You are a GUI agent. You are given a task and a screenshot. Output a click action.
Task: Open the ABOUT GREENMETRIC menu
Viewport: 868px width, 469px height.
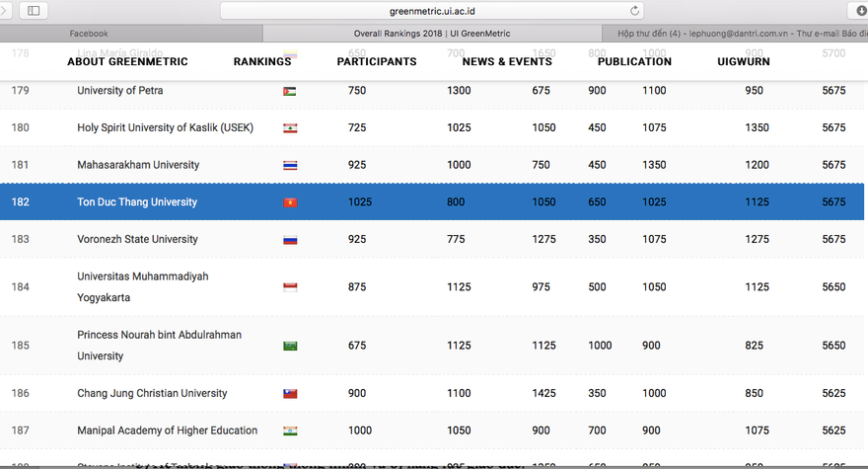click(x=127, y=61)
